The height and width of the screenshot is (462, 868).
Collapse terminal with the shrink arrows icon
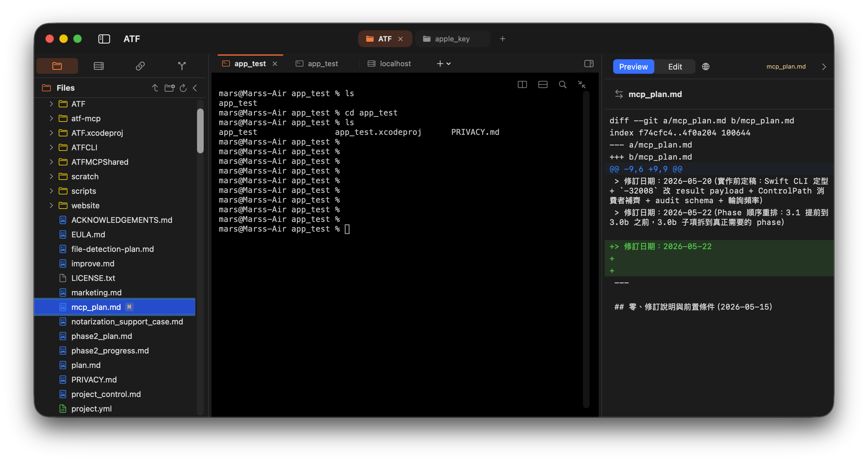[582, 85]
